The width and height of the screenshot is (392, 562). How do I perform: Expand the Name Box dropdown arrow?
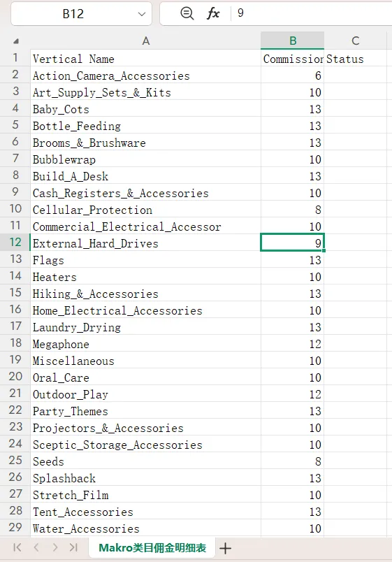click(x=142, y=14)
